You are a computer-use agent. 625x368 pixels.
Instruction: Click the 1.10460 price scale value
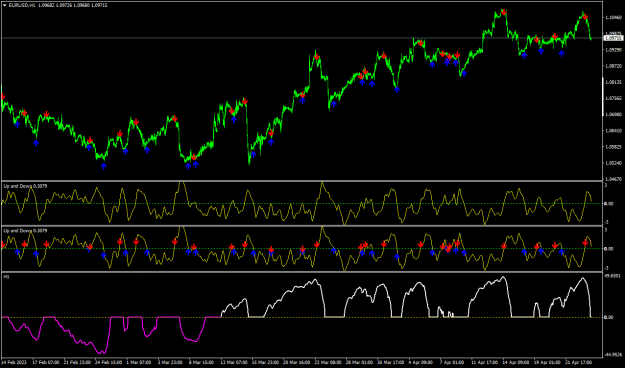613,18
